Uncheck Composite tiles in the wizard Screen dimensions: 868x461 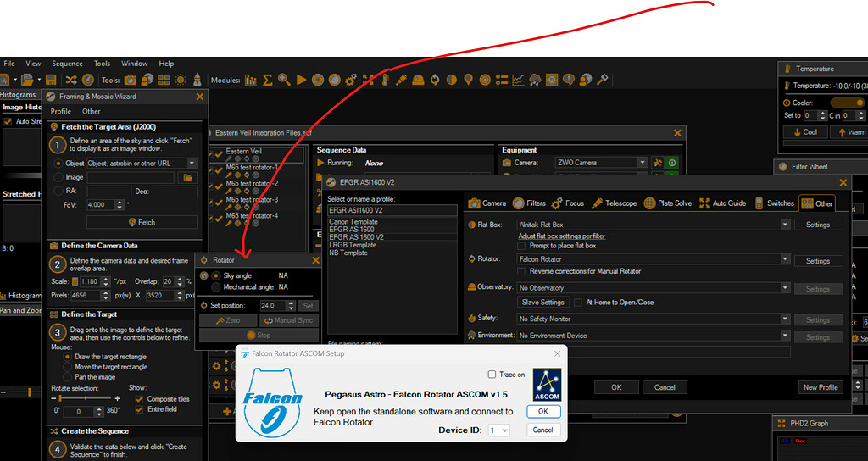click(x=140, y=399)
